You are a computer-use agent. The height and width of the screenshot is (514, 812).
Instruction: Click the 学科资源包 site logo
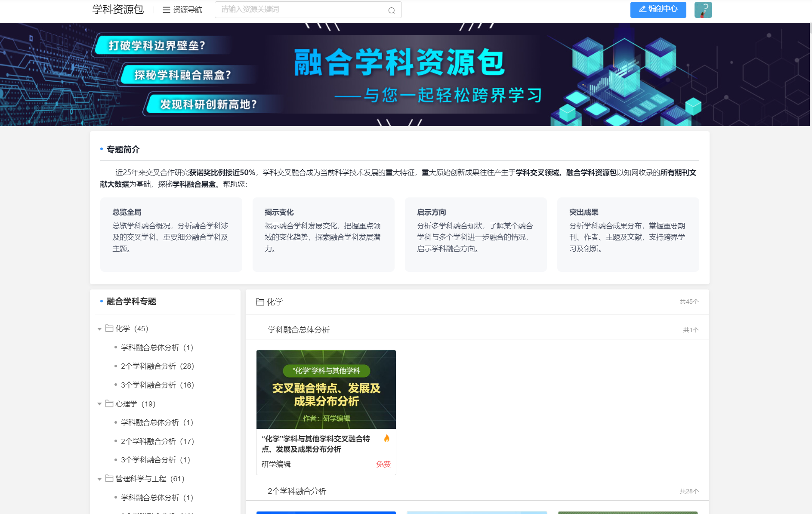pyautogui.click(x=118, y=9)
